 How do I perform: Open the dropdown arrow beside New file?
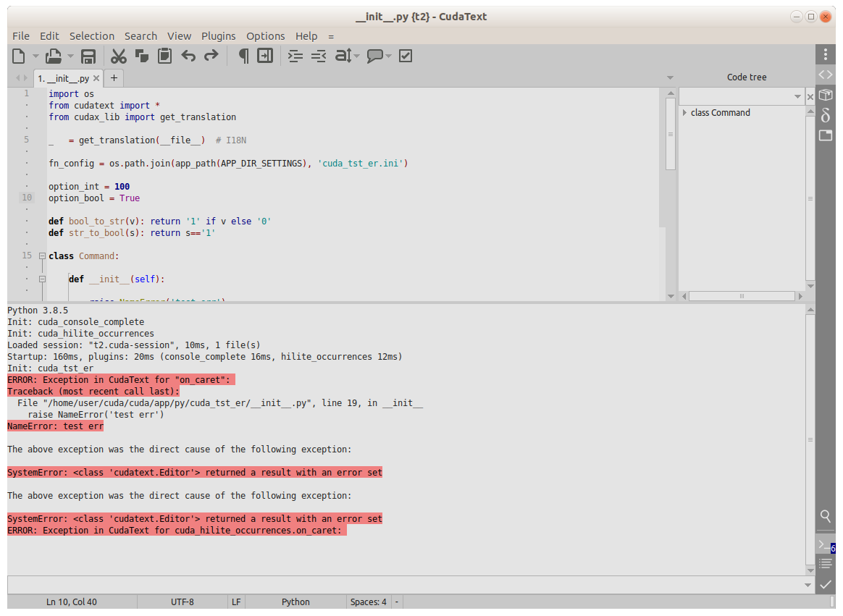point(35,56)
